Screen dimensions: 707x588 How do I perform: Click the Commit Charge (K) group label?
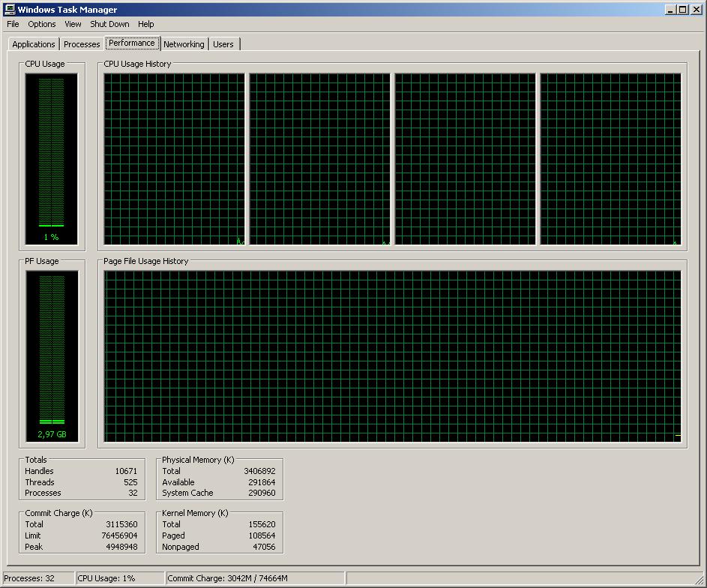coord(58,513)
